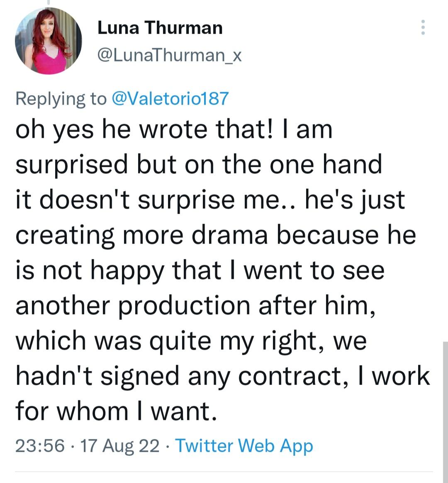This screenshot has width=448, height=483.
Task: Click the 23:56 timestamp
Action: 40,446
